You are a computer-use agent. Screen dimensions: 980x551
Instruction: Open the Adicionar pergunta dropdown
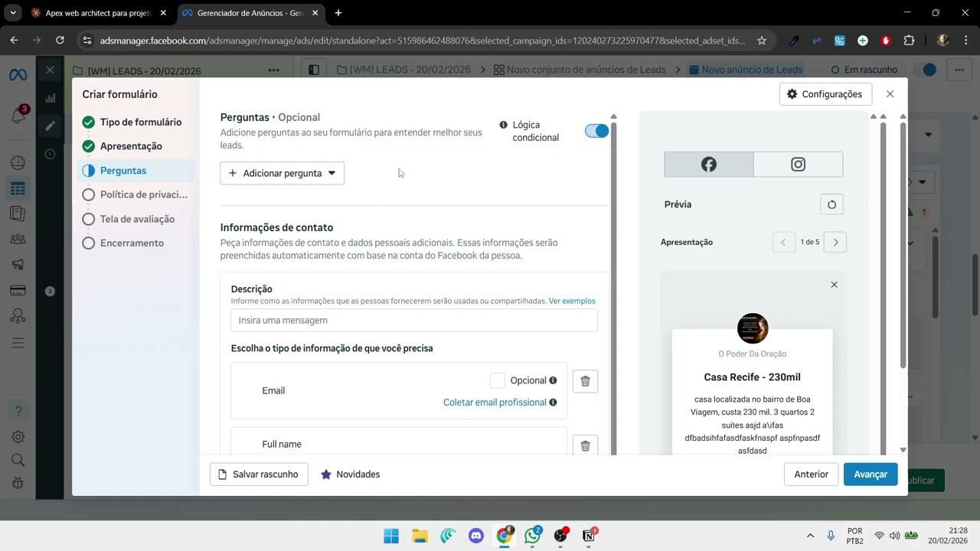tap(283, 173)
